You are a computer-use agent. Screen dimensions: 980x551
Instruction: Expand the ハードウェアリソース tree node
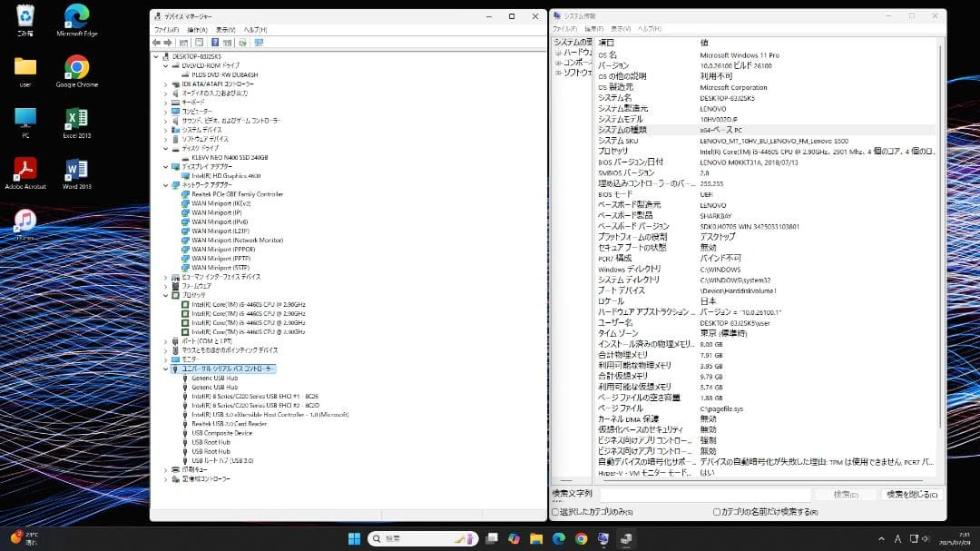(556, 52)
